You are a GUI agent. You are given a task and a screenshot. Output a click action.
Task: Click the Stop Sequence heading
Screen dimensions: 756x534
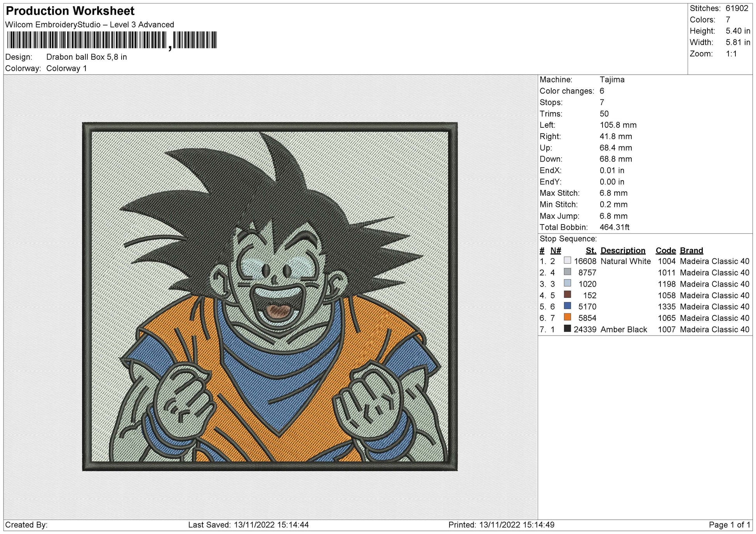click(x=568, y=239)
